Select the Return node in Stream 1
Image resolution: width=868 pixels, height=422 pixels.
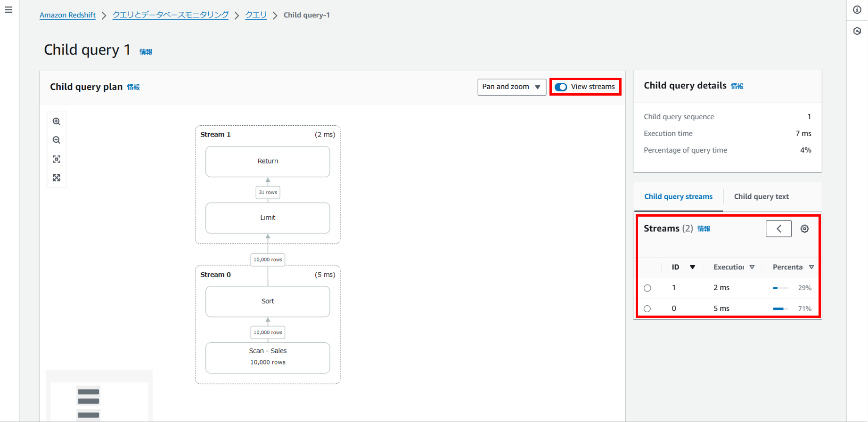268,162
